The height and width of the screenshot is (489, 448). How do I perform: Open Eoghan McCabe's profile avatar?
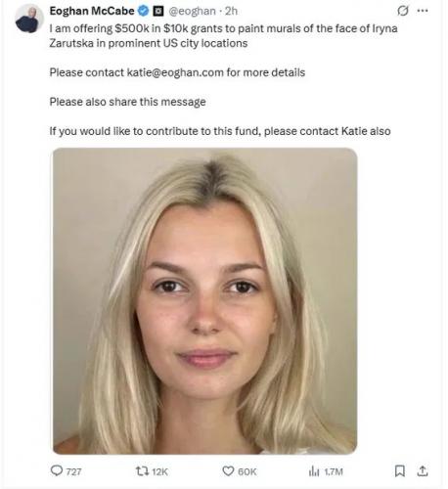pyautogui.click(x=29, y=19)
